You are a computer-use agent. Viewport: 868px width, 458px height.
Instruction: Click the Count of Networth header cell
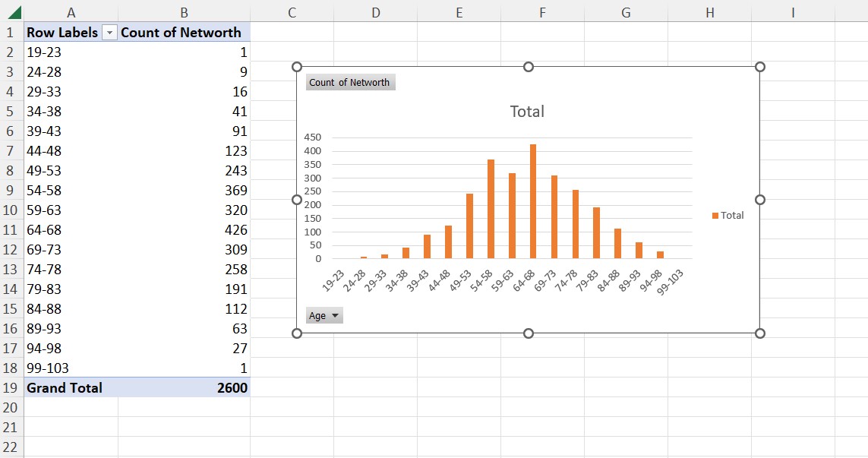[182, 33]
